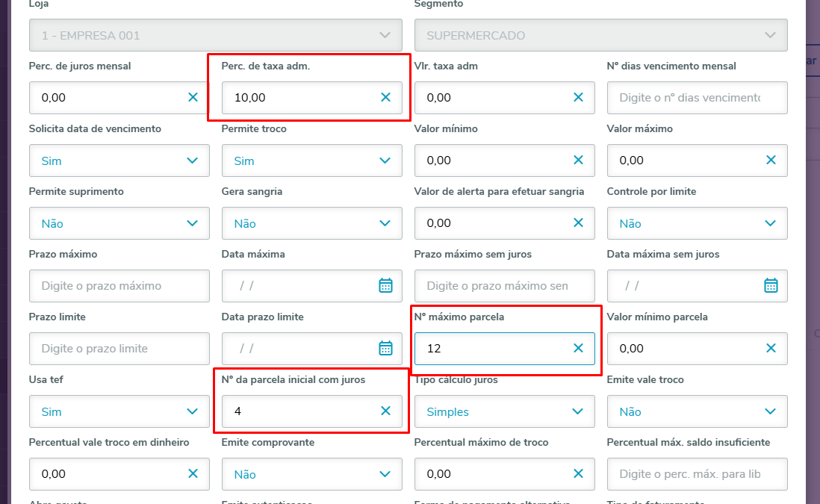Clear the Vlr. taxa adm field

[578, 97]
